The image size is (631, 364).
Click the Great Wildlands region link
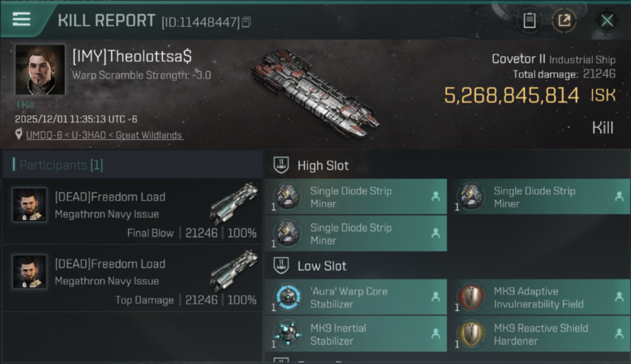(149, 135)
